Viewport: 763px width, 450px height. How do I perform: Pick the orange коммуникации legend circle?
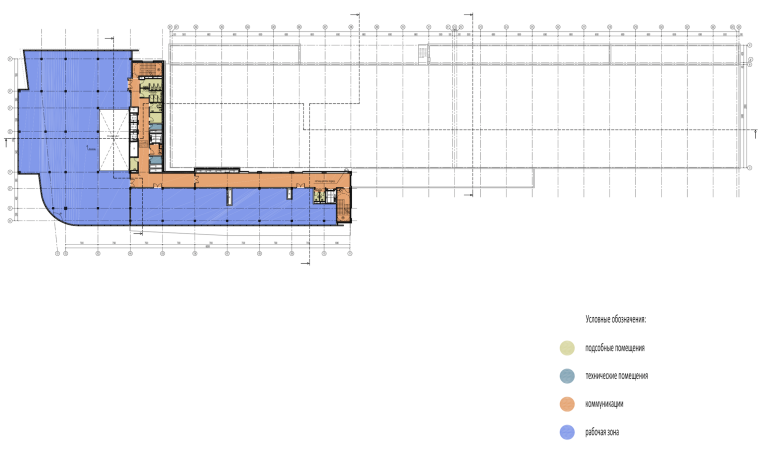(x=566, y=405)
